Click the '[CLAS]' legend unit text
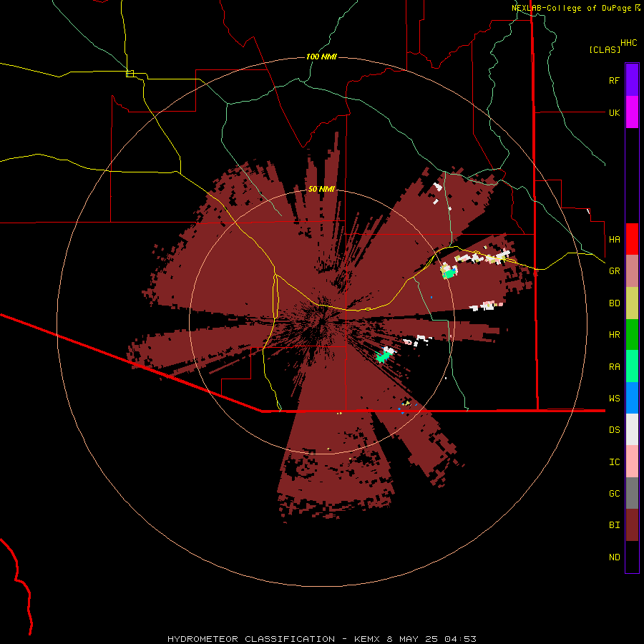 tap(605, 49)
